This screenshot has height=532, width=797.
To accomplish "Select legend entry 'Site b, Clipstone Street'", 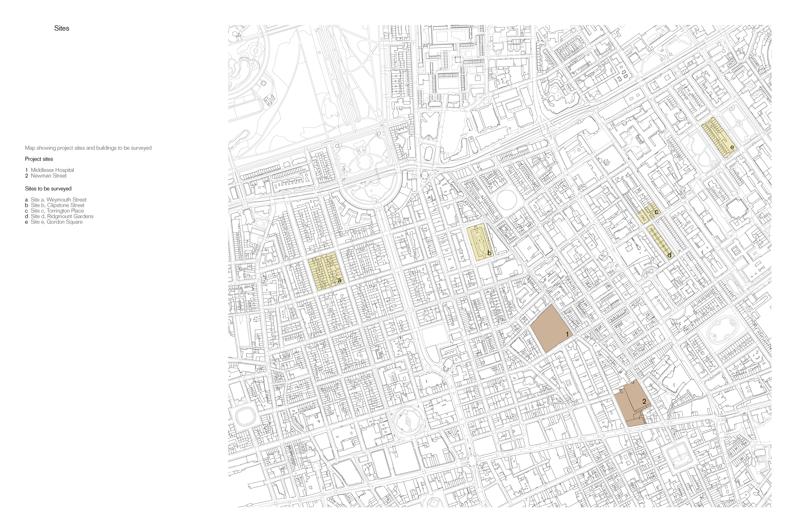I will tap(55, 205).
